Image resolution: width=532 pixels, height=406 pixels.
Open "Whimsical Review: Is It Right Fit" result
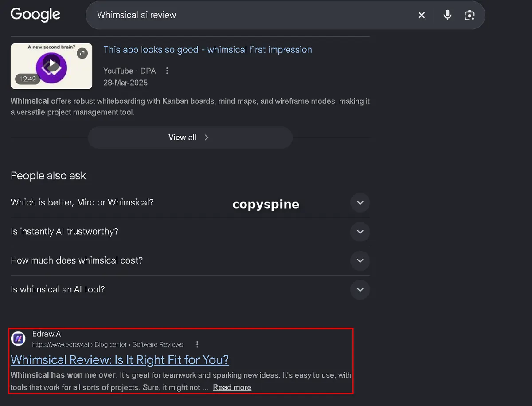pos(120,359)
